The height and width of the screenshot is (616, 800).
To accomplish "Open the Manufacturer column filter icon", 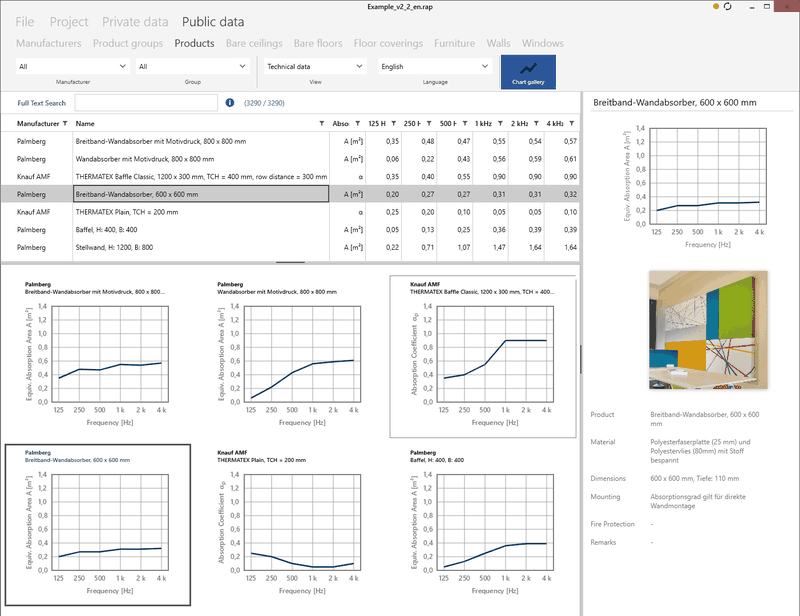I will pos(65,123).
